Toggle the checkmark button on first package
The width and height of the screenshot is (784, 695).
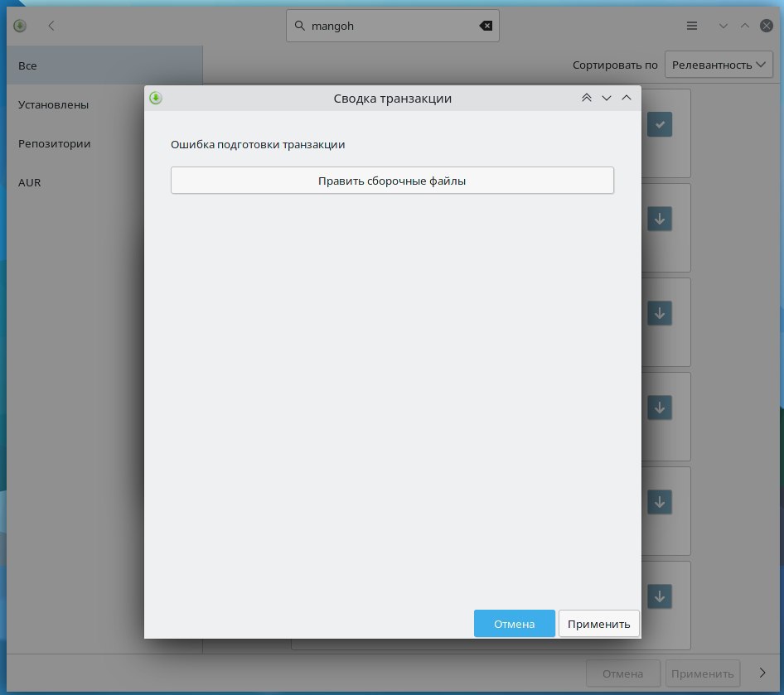pyautogui.click(x=660, y=124)
